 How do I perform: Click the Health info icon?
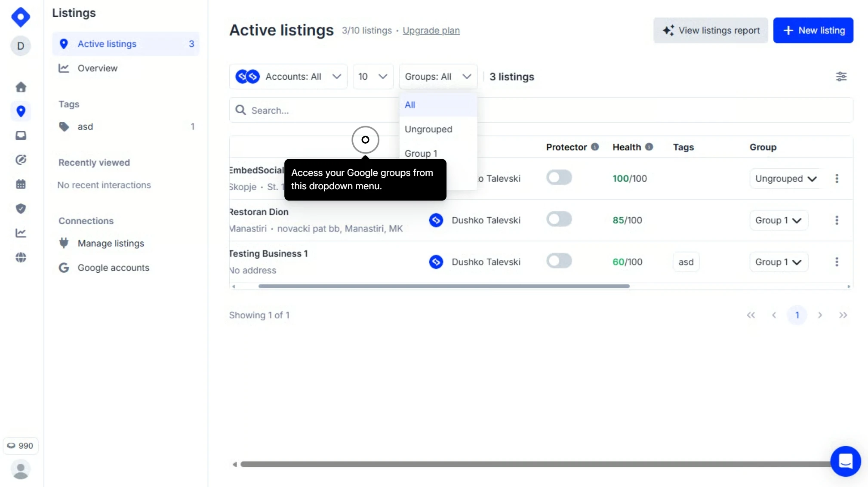pos(649,147)
